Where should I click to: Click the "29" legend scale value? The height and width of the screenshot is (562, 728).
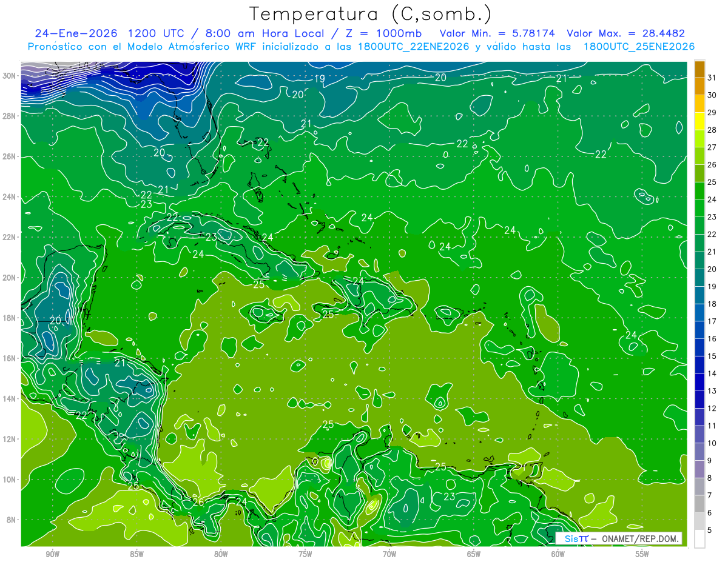[713, 113]
